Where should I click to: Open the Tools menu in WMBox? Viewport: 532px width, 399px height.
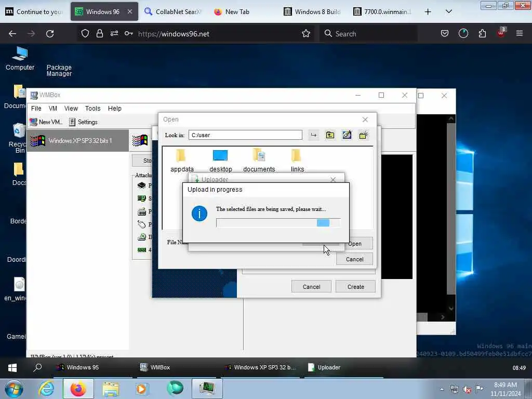92,109
